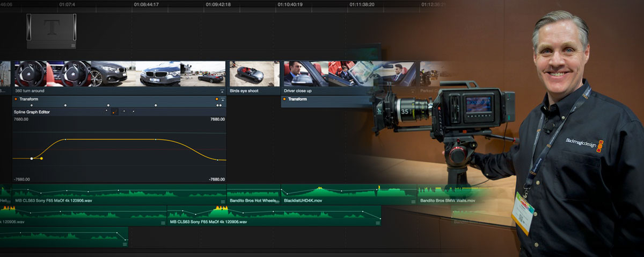Select the 'Birds eye shoot' clip label

pos(244,91)
